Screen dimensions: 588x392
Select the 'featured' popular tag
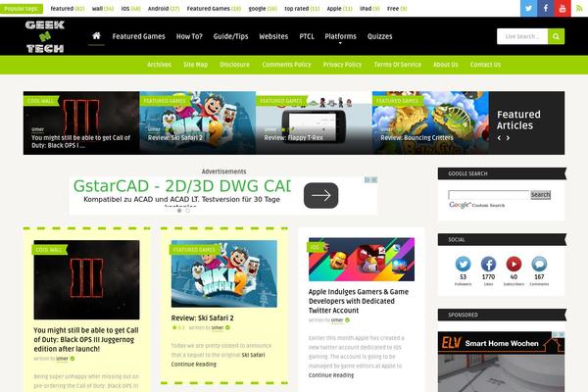coord(67,8)
